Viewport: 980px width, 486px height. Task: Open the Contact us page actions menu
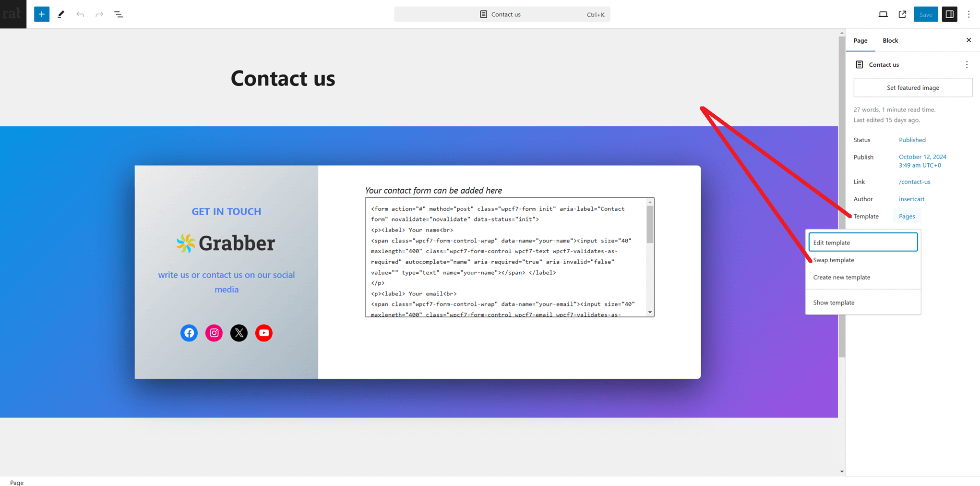click(967, 64)
